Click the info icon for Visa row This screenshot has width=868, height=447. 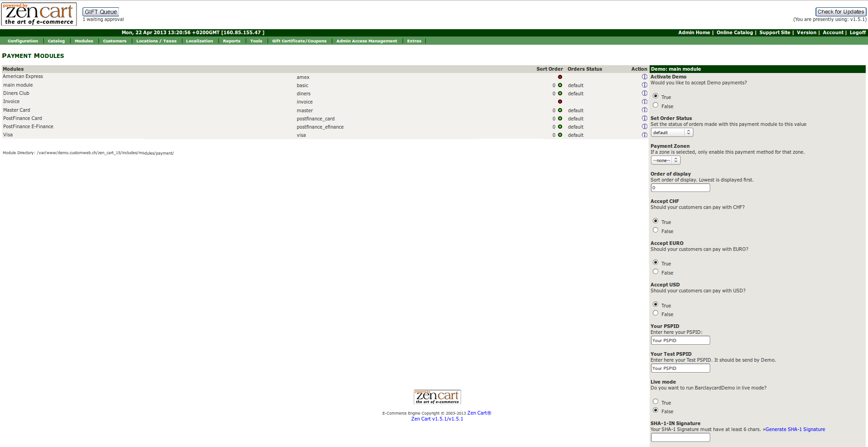click(x=644, y=135)
